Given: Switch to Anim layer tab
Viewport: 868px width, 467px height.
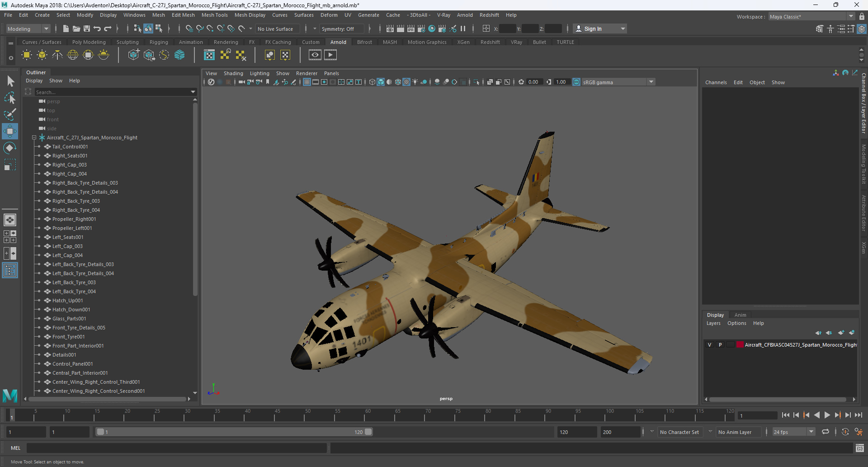Looking at the screenshot, I should point(740,315).
